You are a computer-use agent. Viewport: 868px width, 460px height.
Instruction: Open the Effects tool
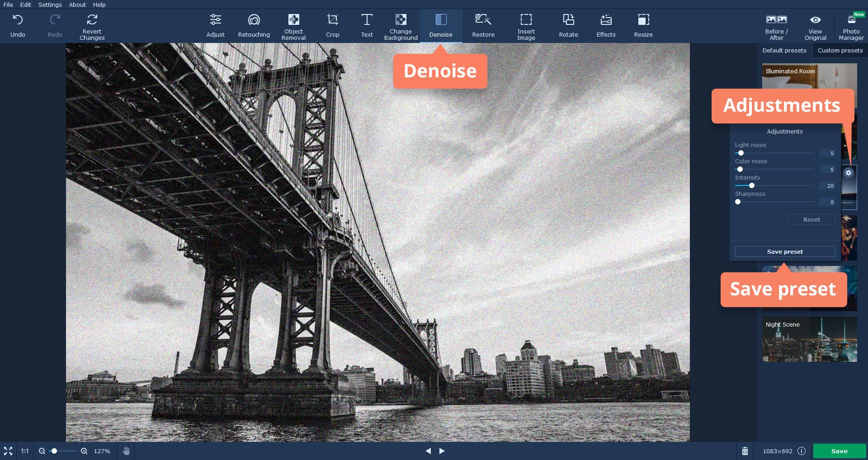[606, 26]
